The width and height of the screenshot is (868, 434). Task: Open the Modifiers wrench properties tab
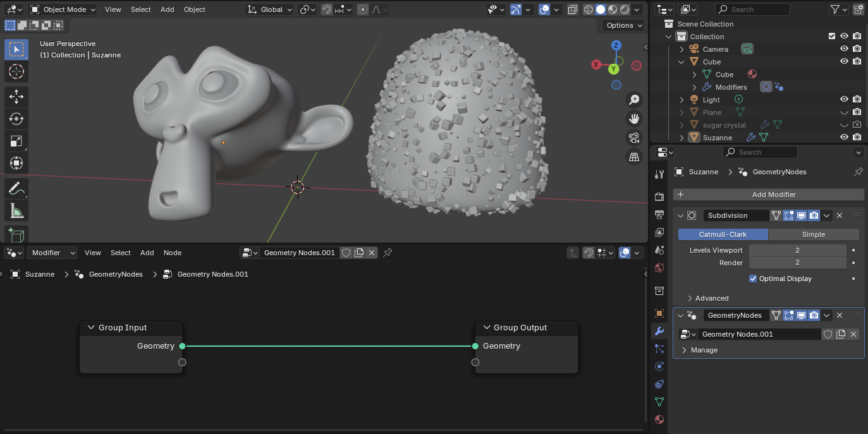[x=659, y=331]
